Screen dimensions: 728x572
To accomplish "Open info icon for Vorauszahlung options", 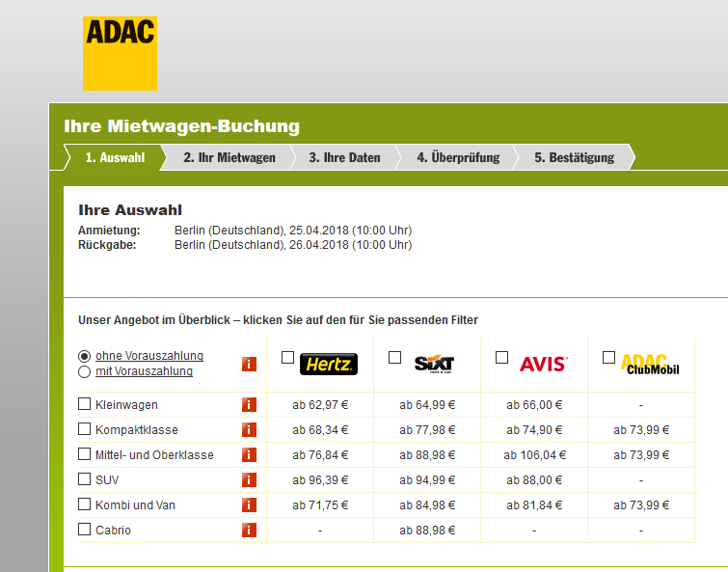I will pos(250,365).
